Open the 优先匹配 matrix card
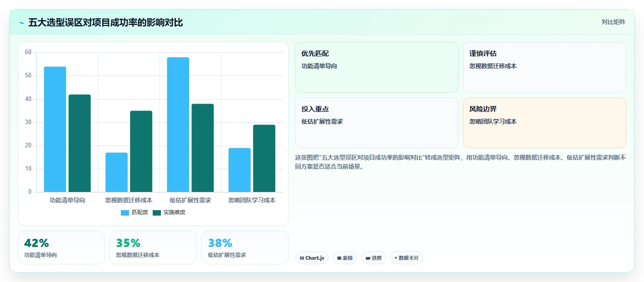Screen dimensions: 644x282 pyautogui.click(x=377, y=67)
